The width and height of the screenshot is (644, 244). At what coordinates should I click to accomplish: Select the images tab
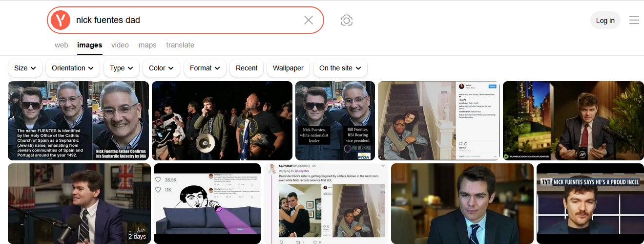[90, 45]
